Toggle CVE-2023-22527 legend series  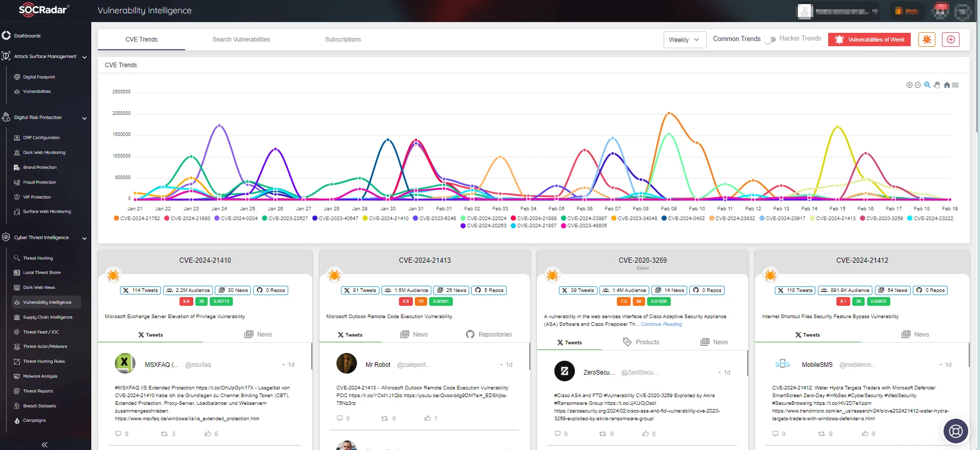pos(285,218)
